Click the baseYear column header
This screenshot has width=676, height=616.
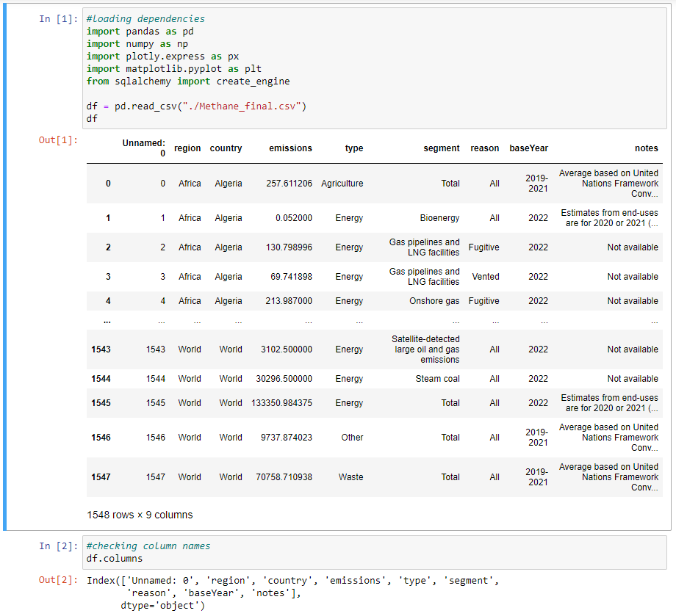(x=528, y=148)
